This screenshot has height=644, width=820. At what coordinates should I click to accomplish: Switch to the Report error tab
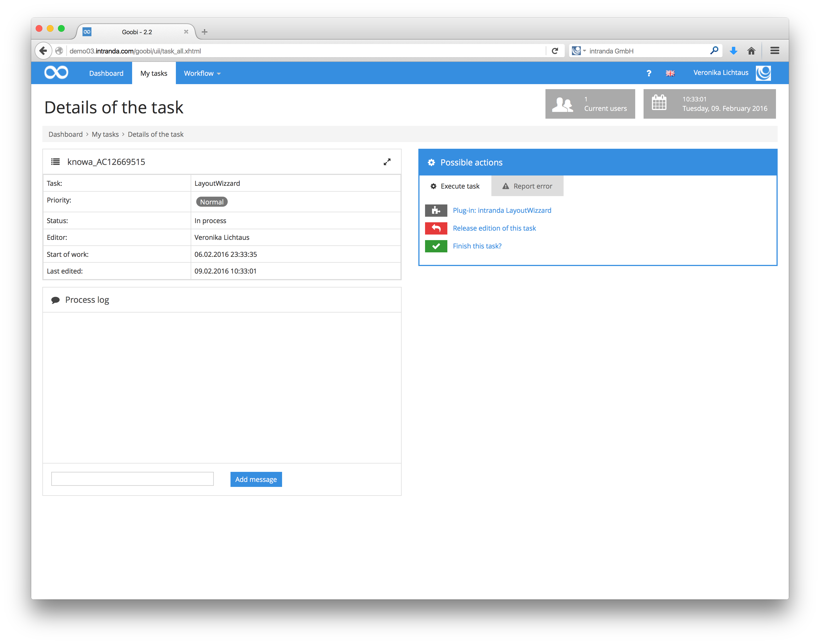click(x=527, y=186)
